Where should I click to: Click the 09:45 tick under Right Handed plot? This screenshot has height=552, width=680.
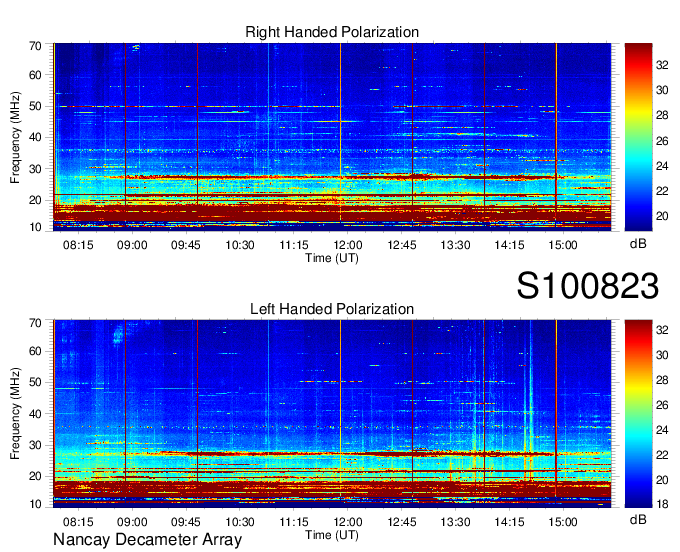coord(186,245)
